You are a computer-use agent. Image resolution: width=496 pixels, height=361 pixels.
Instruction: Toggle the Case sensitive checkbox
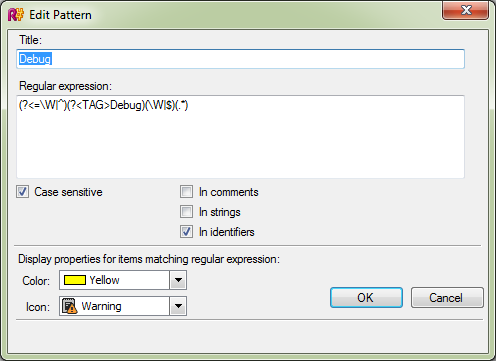pyautogui.click(x=22, y=192)
